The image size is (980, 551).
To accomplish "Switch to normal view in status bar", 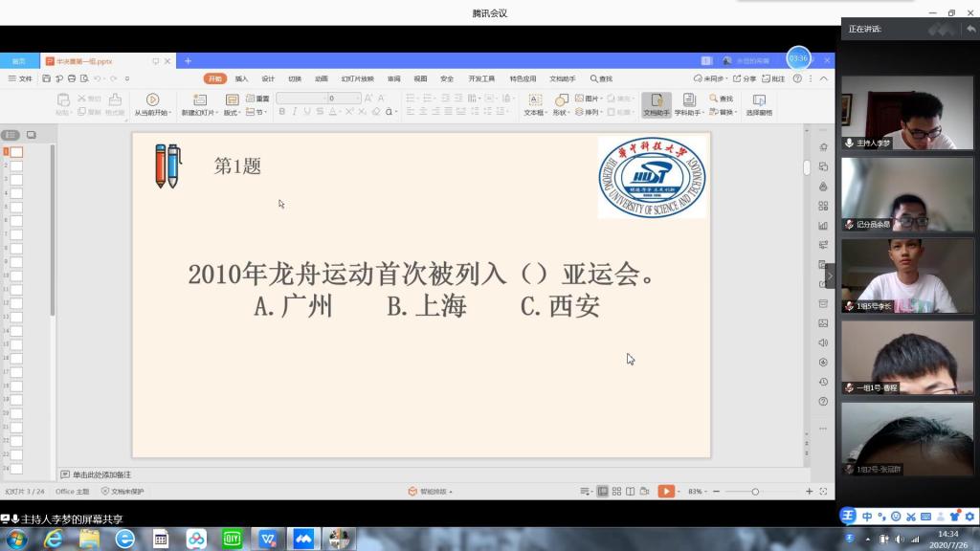I will 603,492.
